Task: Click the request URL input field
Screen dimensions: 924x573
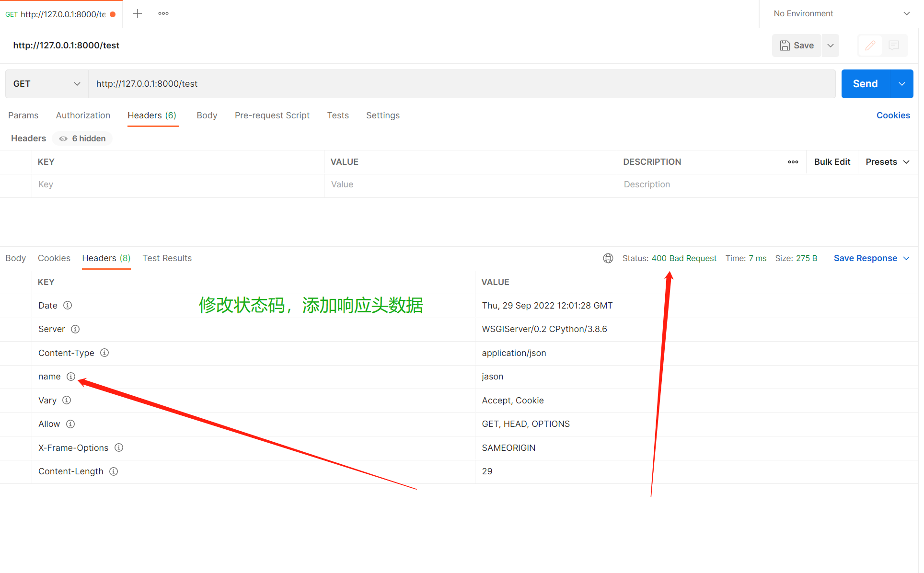Action: tap(460, 84)
